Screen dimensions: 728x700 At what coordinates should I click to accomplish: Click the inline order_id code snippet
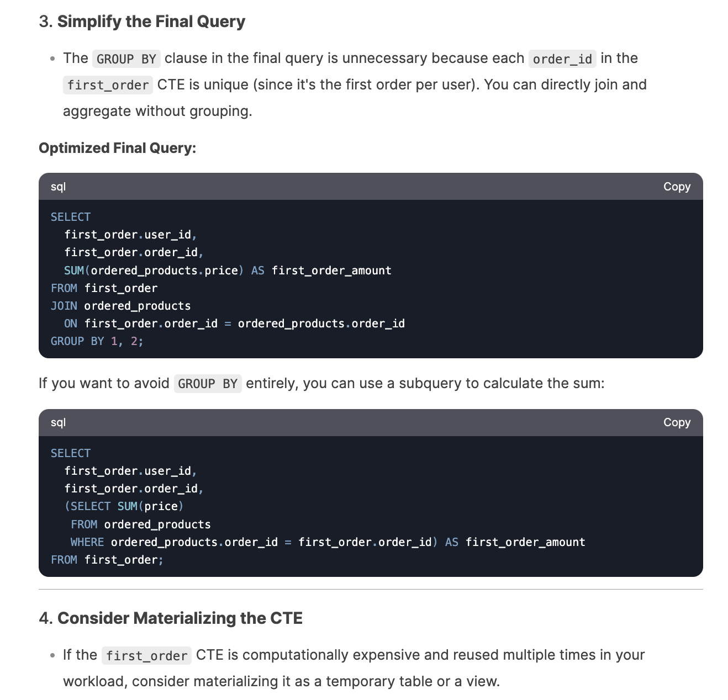tap(562, 59)
